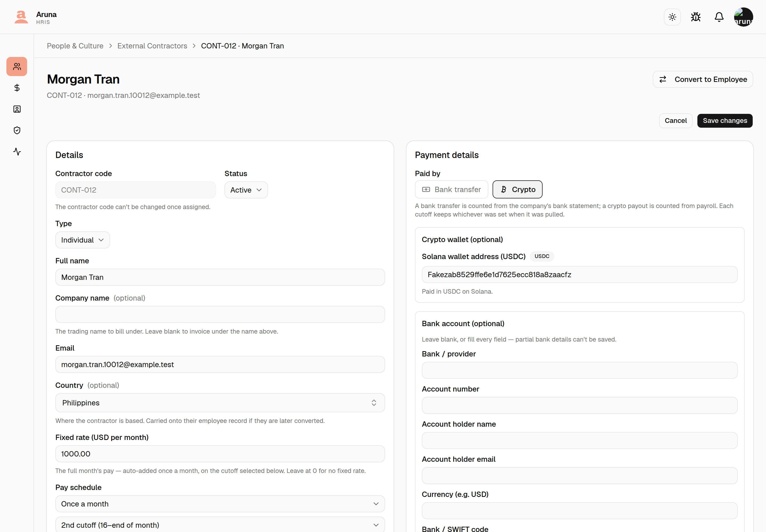Click CONT-012 · Morgan Tran breadcrumb

click(x=242, y=46)
